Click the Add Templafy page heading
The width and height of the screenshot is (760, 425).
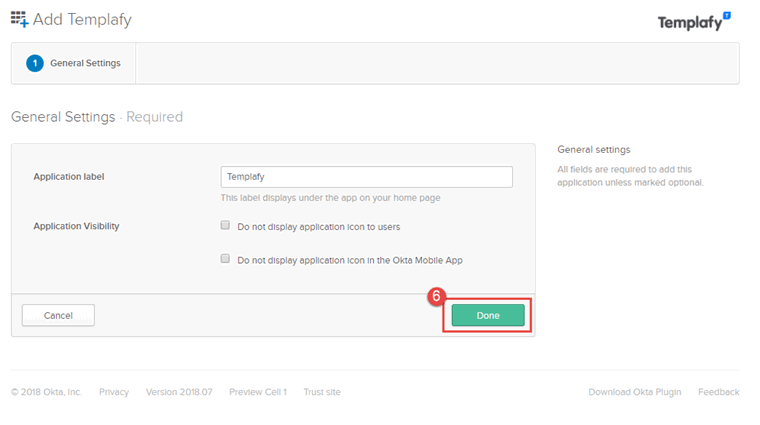pos(82,19)
